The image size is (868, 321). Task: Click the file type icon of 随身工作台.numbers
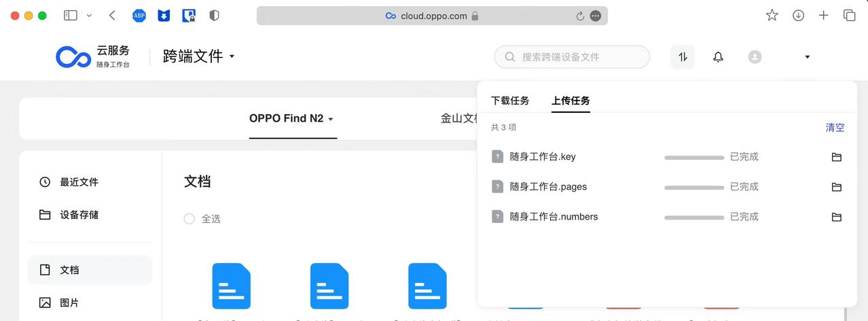(x=497, y=216)
